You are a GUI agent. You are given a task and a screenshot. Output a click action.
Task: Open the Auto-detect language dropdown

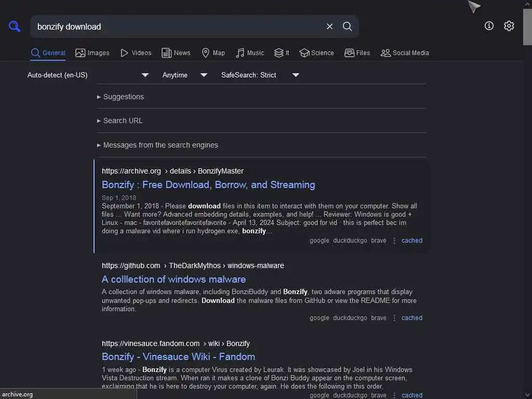pos(88,75)
